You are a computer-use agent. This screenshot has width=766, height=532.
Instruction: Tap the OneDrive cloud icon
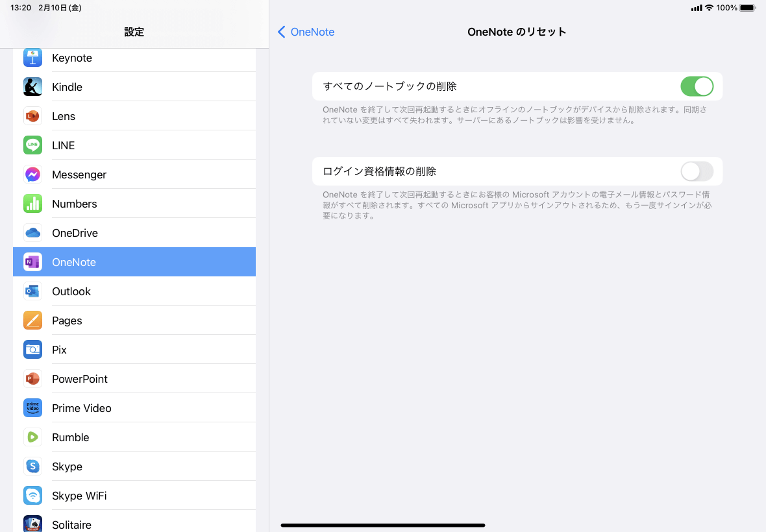[32, 233]
